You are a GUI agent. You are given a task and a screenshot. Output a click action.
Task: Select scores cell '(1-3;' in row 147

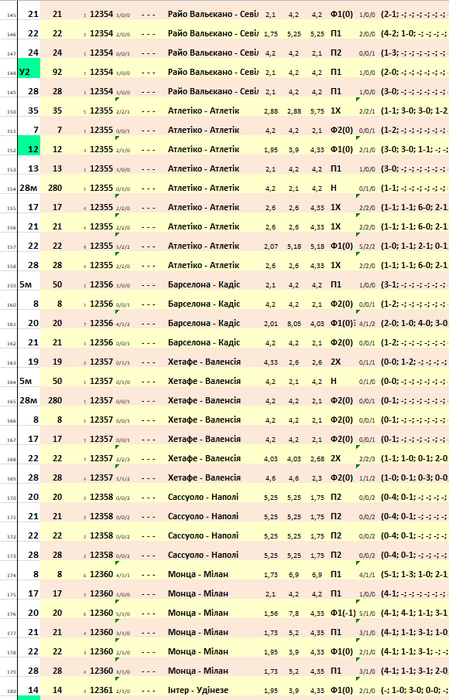[415, 53]
